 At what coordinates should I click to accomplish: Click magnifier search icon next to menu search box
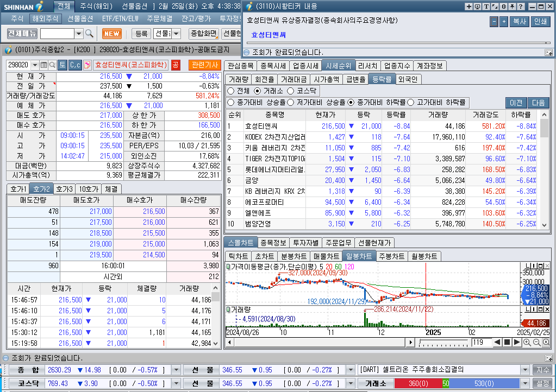[x=89, y=34]
